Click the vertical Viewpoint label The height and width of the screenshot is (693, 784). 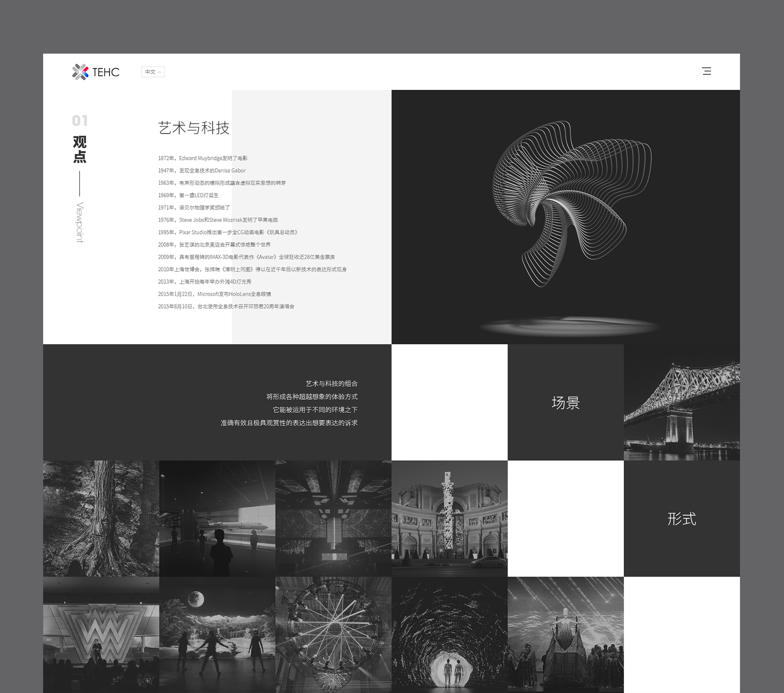coord(80,222)
